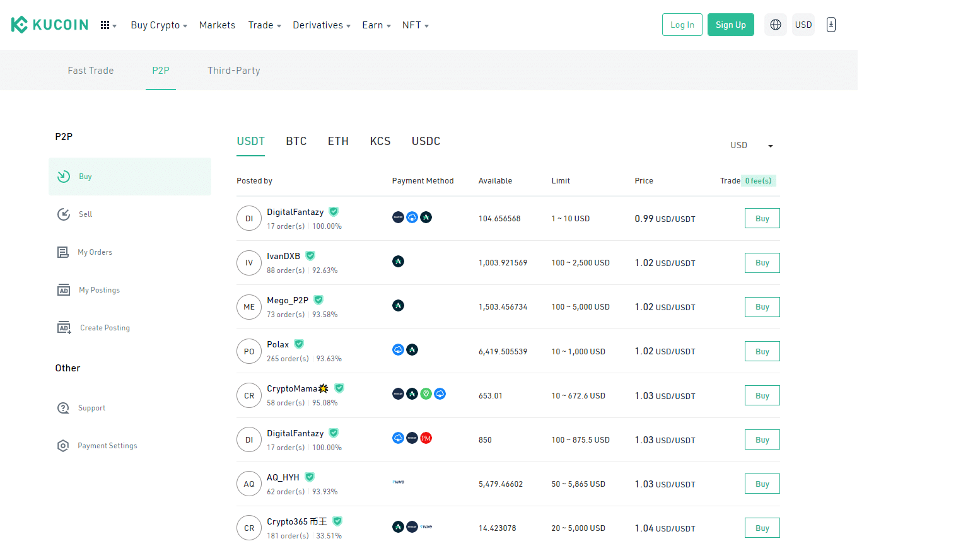Click the ME avatar of Mego_P2P
This screenshot has width=980, height=546.
[x=249, y=307]
